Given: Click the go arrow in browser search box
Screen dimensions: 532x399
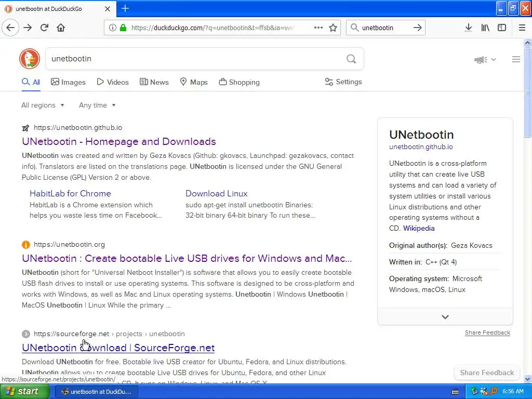Looking at the screenshot, I should 418,28.
